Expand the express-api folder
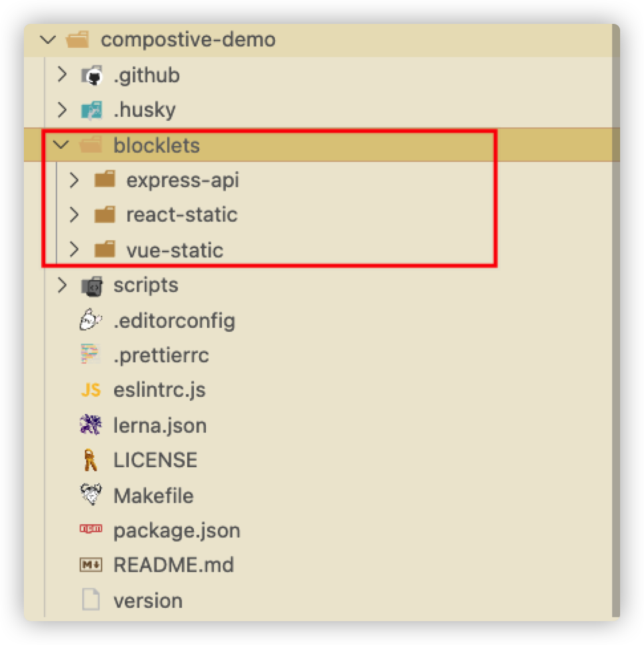This screenshot has height=645, width=644. pos(74,180)
